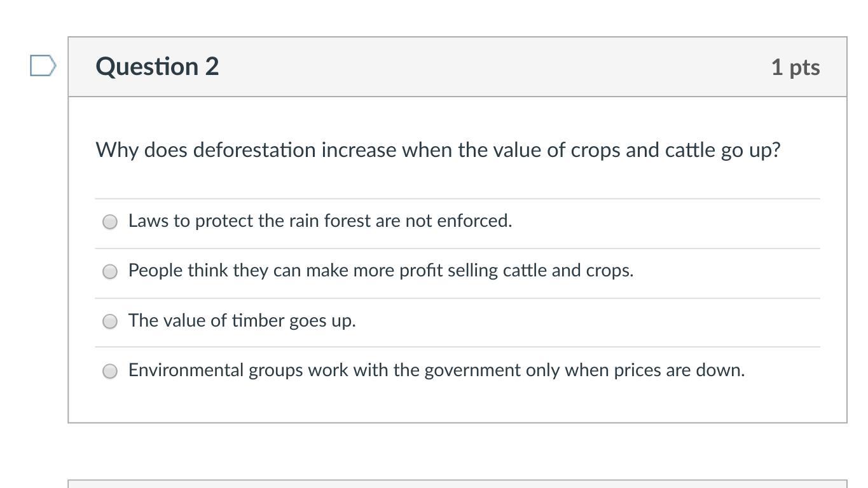
Task: Choose the "People think they can make more profit" radio
Action: tap(110, 271)
